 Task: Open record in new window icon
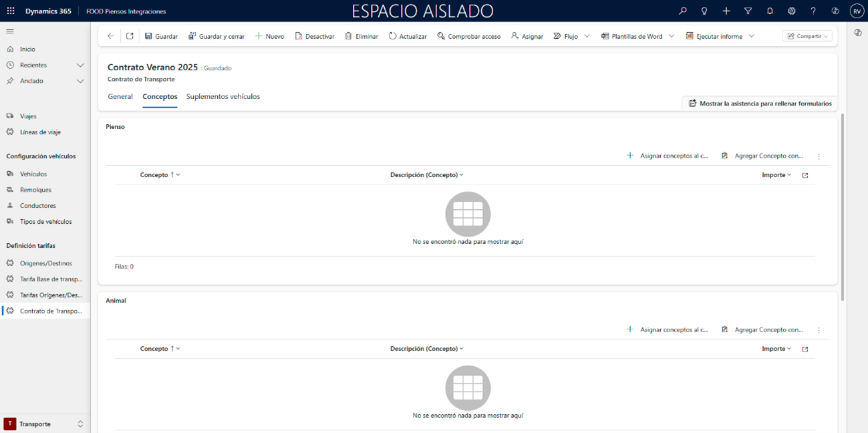point(130,36)
